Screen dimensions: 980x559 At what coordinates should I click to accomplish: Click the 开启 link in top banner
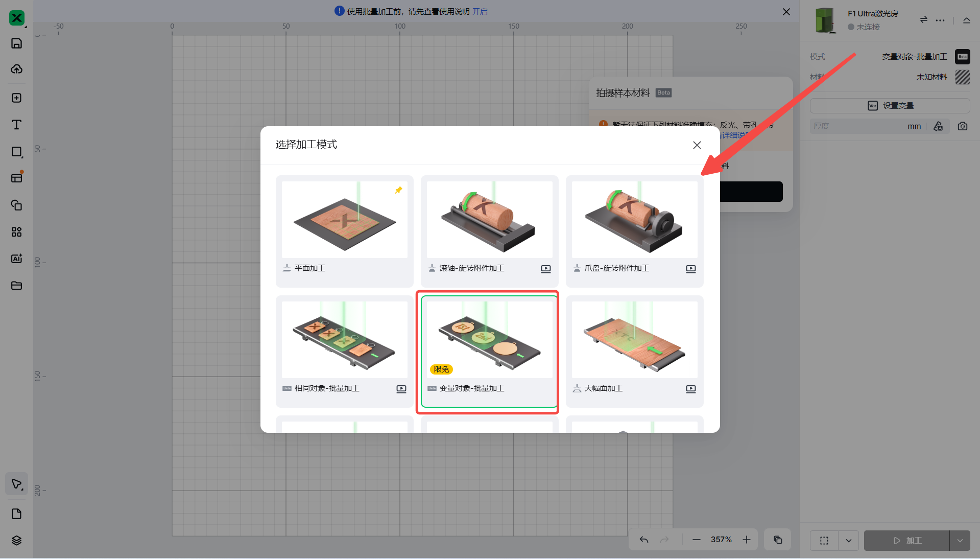[x=480, y=12]
